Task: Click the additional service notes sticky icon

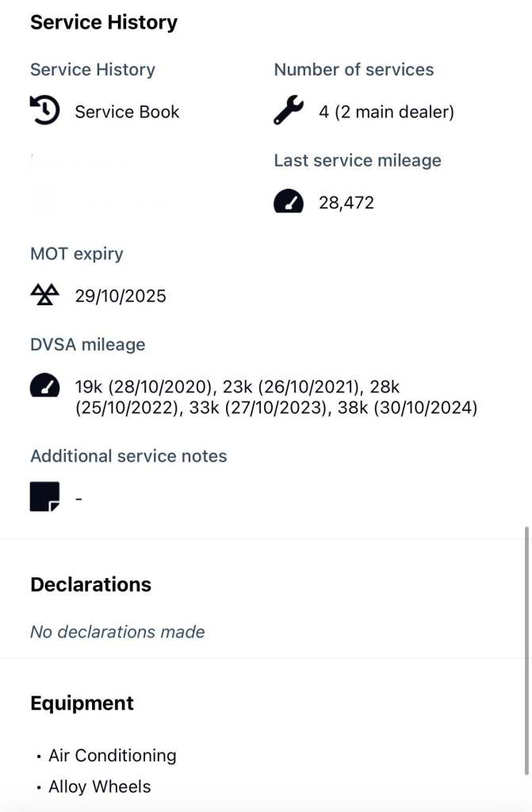Action: pos(44,497)
